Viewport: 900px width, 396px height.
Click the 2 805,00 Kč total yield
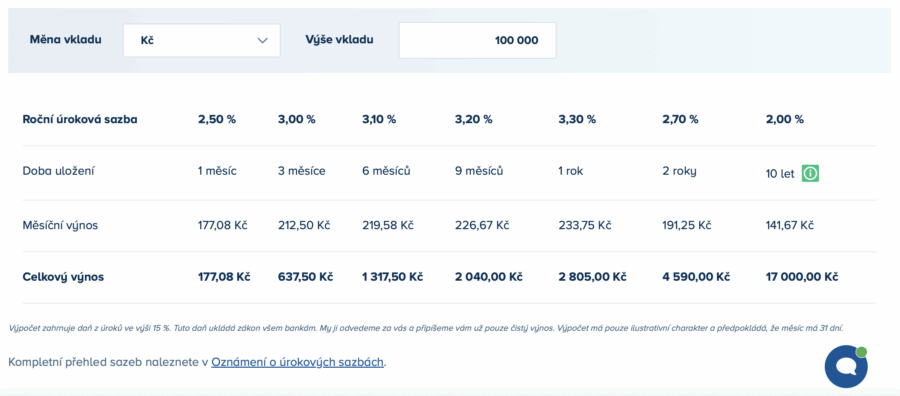tap(592, 277)
